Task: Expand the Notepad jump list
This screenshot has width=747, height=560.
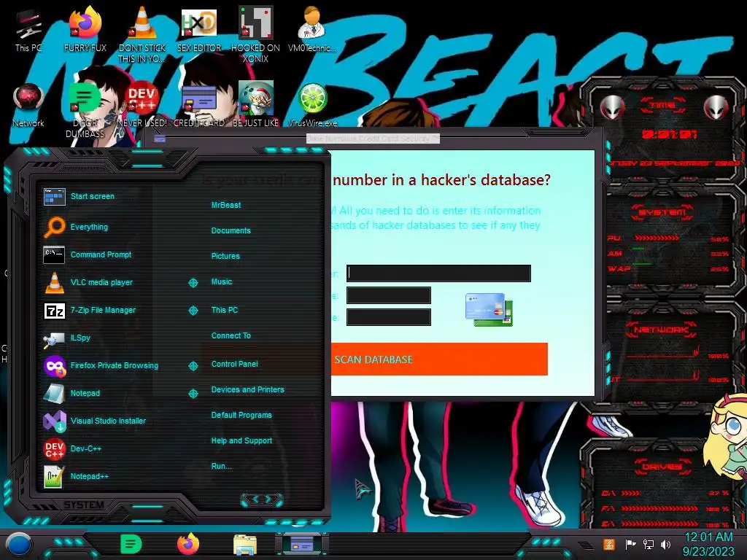Action: click(193, 393)
